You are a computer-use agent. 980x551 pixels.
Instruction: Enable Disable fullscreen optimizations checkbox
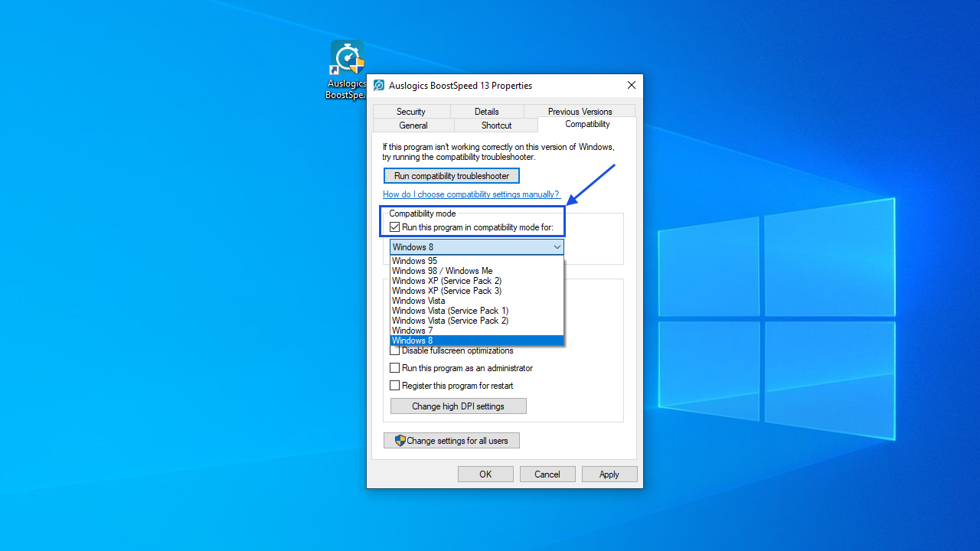(x=395, y=350)
